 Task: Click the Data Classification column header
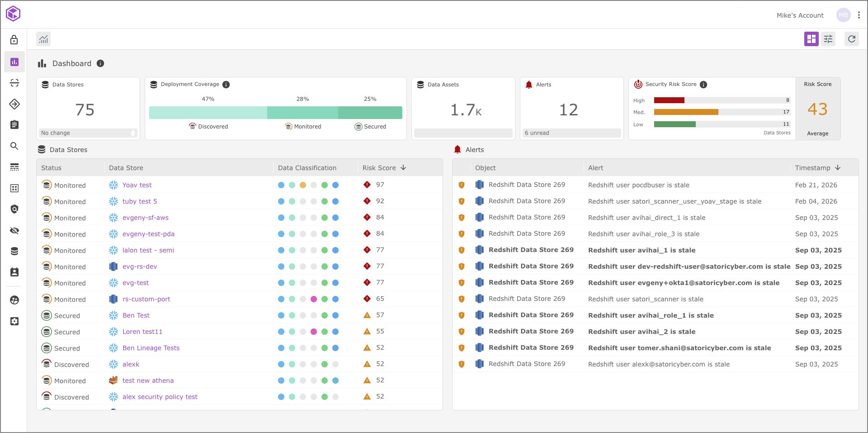(x=307, y=168)
